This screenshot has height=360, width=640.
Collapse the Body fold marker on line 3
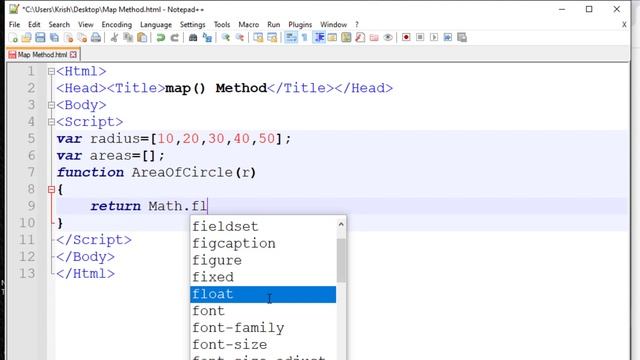coord(51,105)
